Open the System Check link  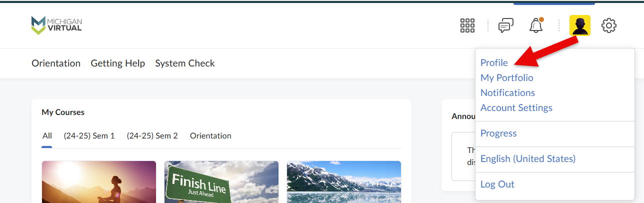185,63
